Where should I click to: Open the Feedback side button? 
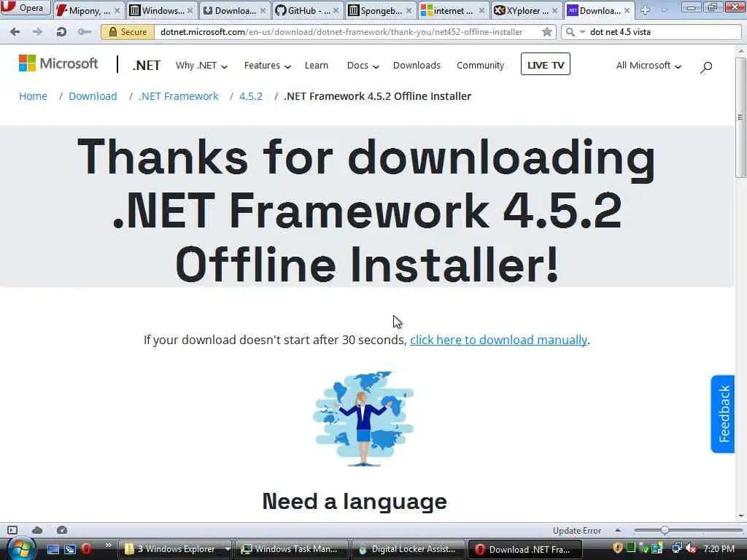click(723, 414)
